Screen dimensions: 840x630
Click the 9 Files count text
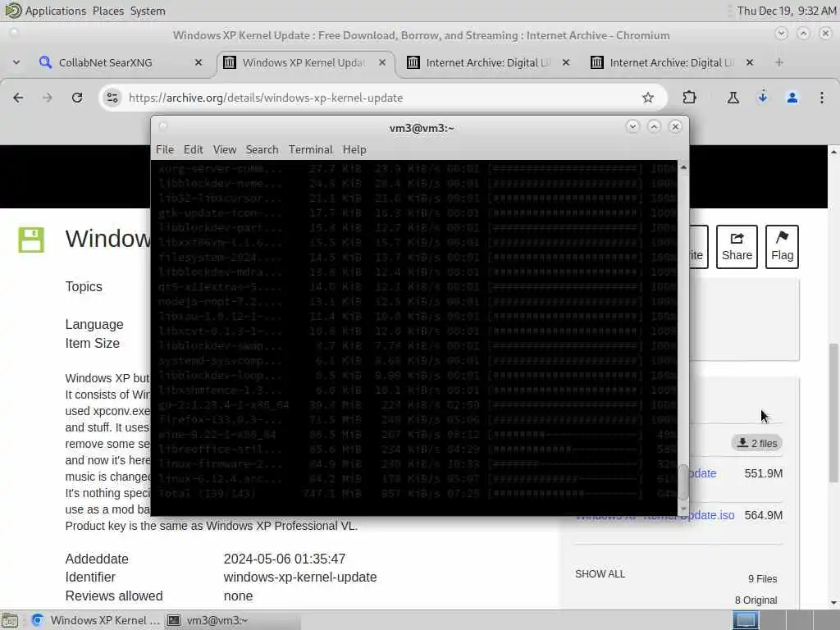(762, 579)
